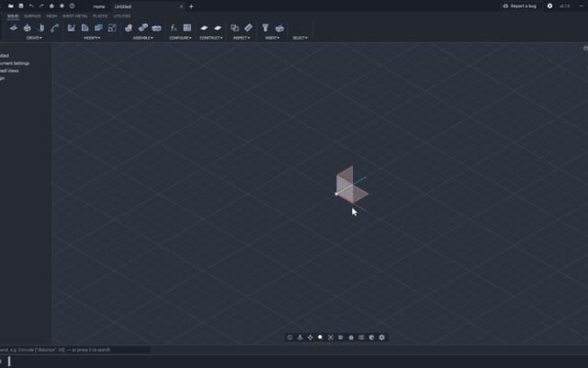The image size is (588, 368).
Task: Click the Fillet-style icon in Modify group
Action: pyautogui.click(x=85, y=28)
